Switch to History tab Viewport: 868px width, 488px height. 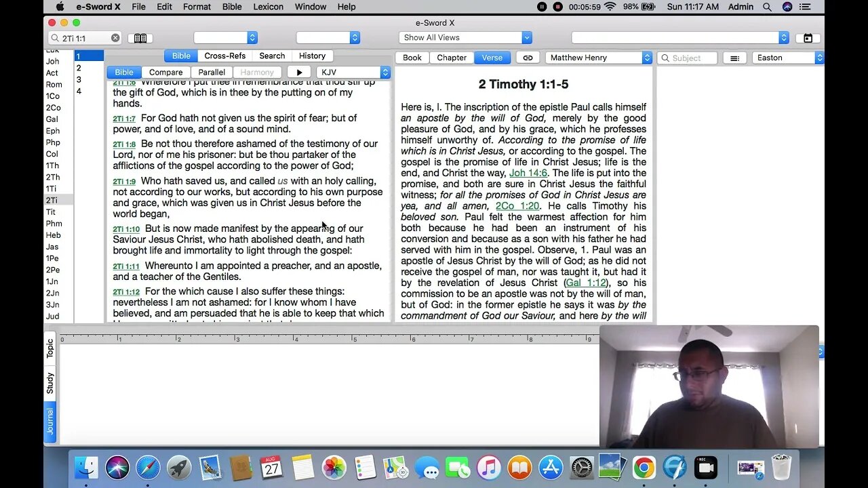click(x=312, y=56)
